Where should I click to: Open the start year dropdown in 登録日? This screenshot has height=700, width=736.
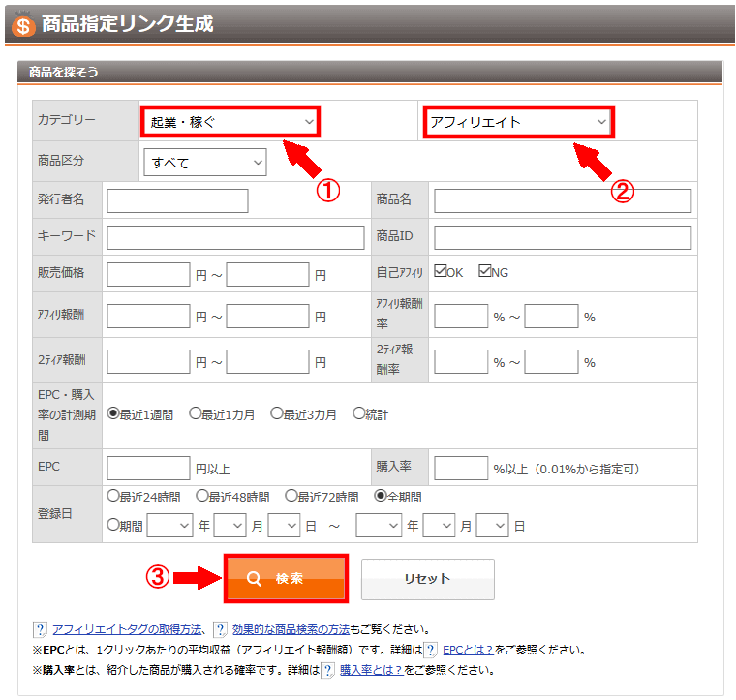pos(169,525)
